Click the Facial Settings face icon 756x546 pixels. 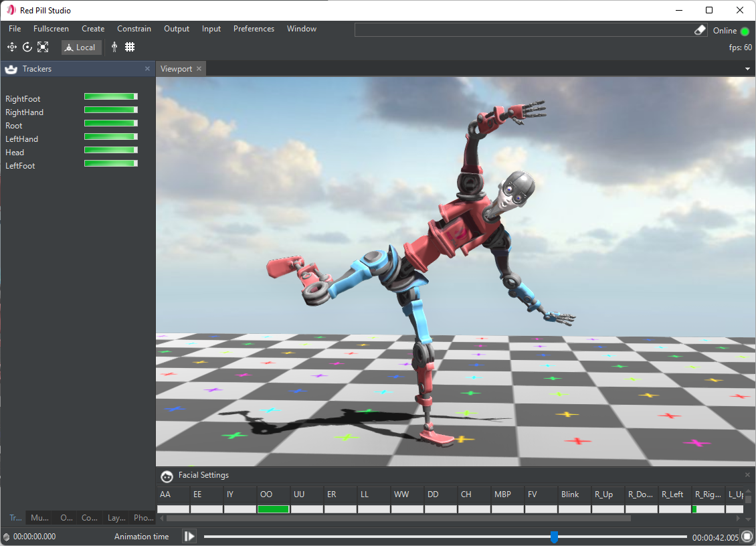point(167,476)
